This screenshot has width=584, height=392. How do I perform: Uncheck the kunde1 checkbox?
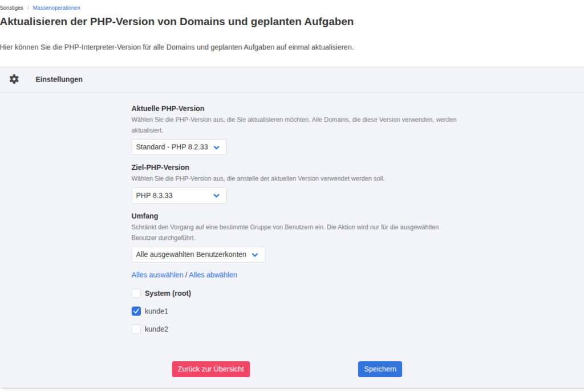pos(136,311)
